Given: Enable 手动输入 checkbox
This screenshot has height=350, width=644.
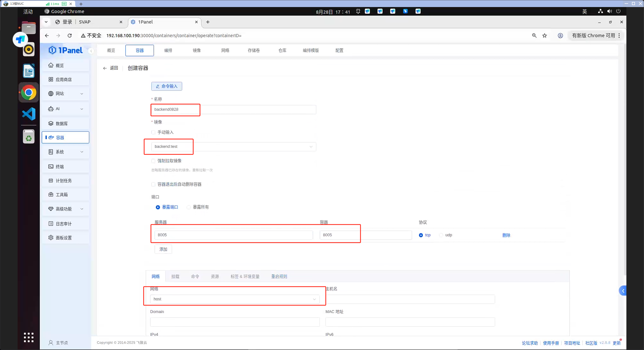Looking at the screenshot, I should tap(153, 133).
